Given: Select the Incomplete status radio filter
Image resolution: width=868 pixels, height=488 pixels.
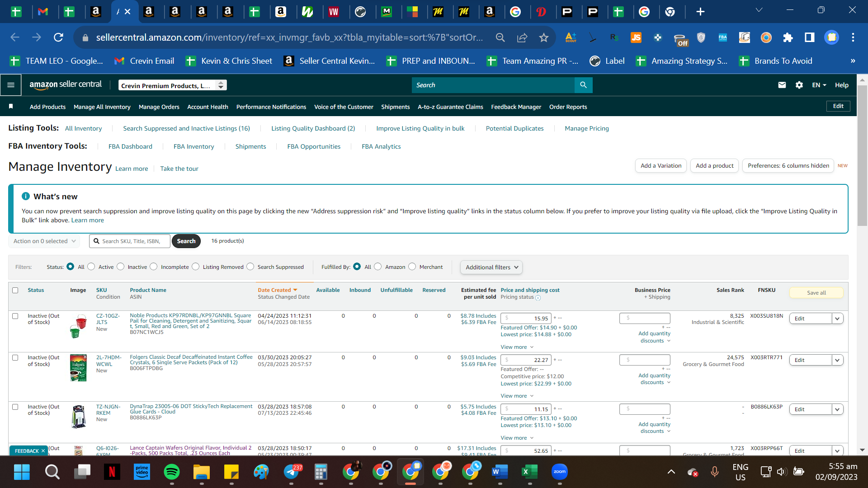Looking at the screenshot, I should [x=154, y=267].
